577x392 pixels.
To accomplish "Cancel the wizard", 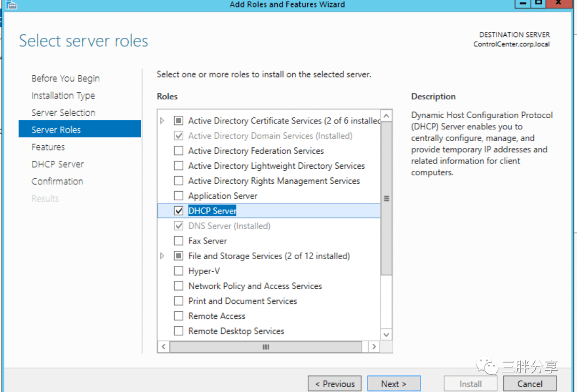I will click(x=529, y=383).
